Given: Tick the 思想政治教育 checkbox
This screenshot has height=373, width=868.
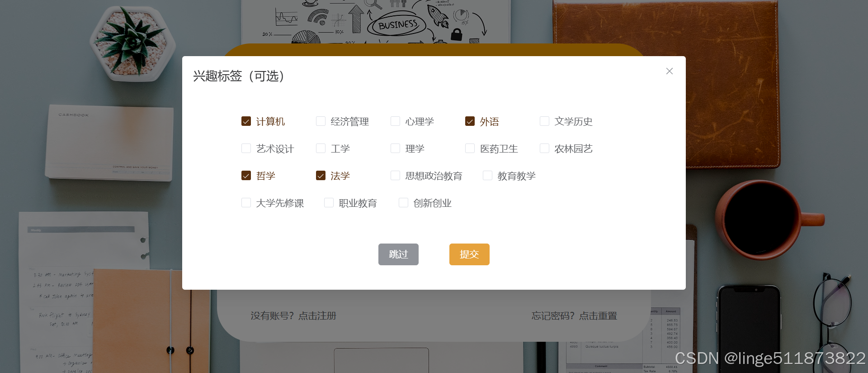Looking at the screenshot, I should 395,176.
